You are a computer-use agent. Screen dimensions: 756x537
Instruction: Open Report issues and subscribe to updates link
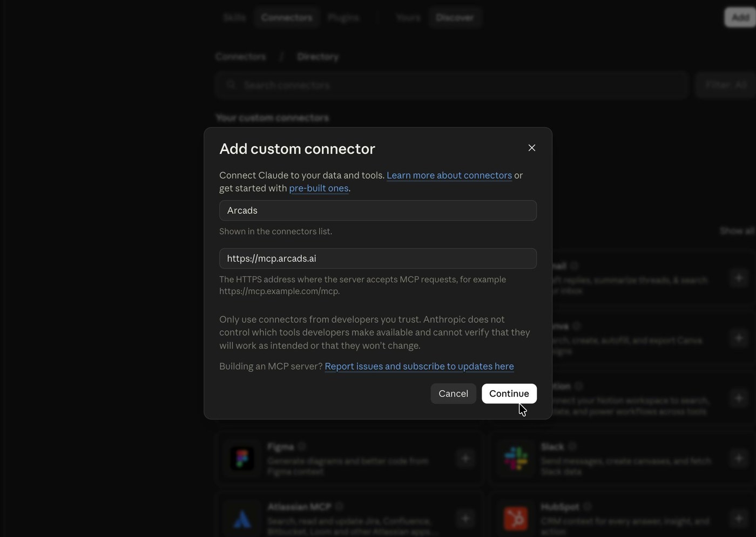[x=419, y=366]
